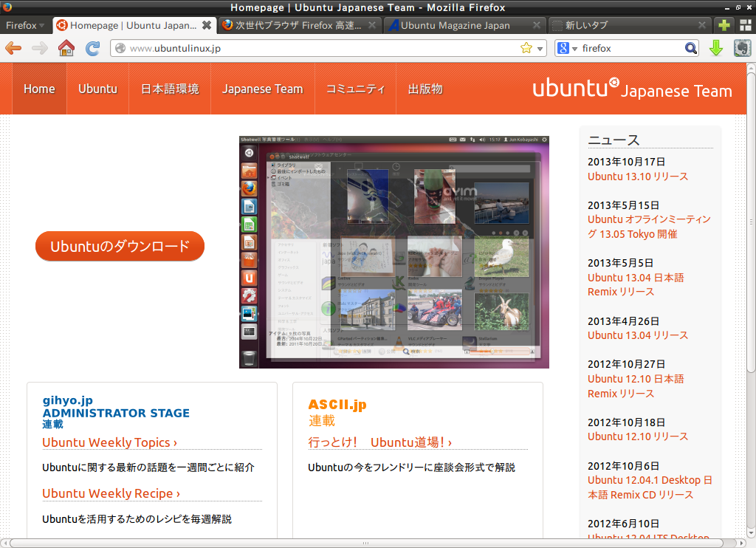Open the 出版物 navigation item
Image resolution: width=756 pixels, height=548 pixels.
pyautogui.click(x=425, y=89)
